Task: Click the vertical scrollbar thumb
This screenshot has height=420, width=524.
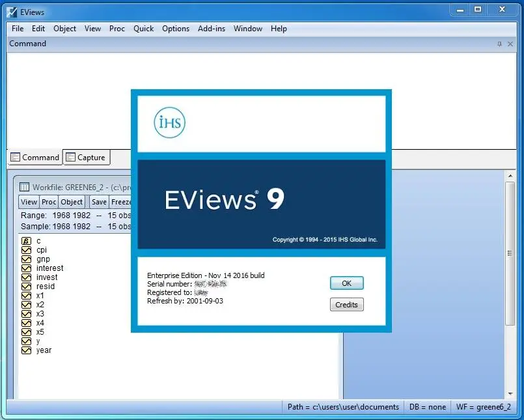Action: (510, 253)
